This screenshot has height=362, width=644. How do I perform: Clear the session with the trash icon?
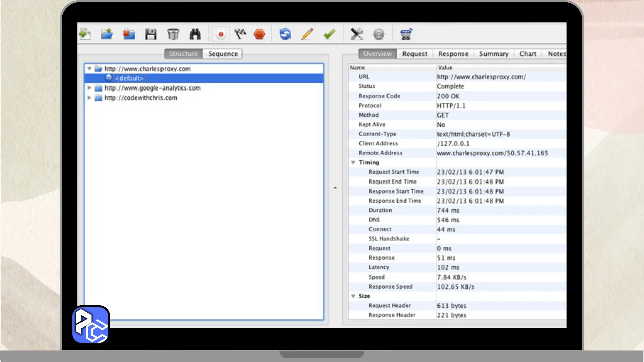click(173, 34)
